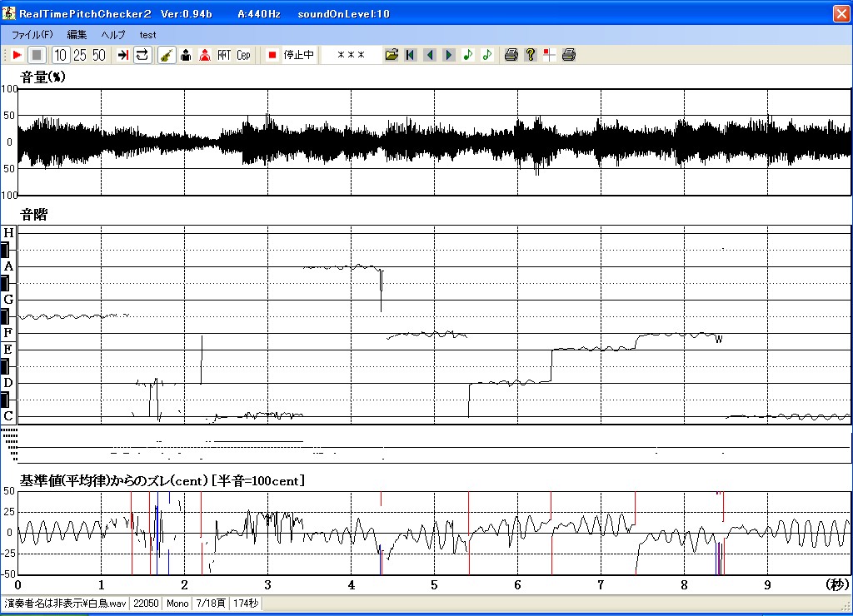Toggle the loop repeat button

point(142,55)
